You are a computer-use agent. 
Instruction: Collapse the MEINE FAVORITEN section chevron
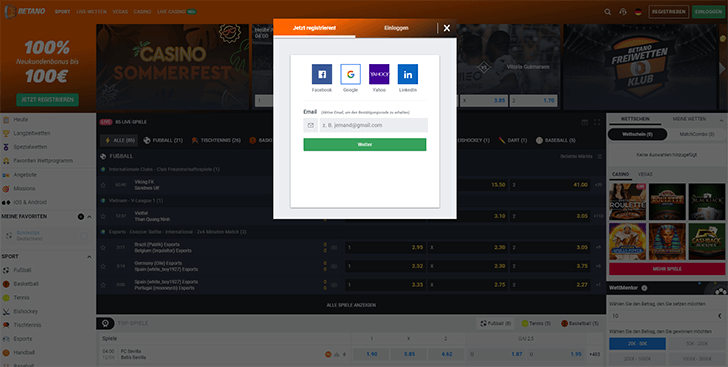[89, 216]
